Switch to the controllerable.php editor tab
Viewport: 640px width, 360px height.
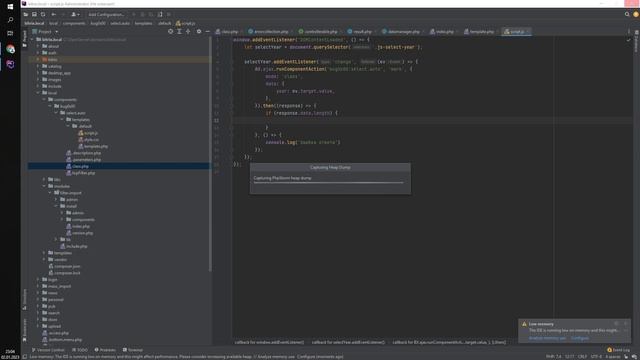coord(319,31)
